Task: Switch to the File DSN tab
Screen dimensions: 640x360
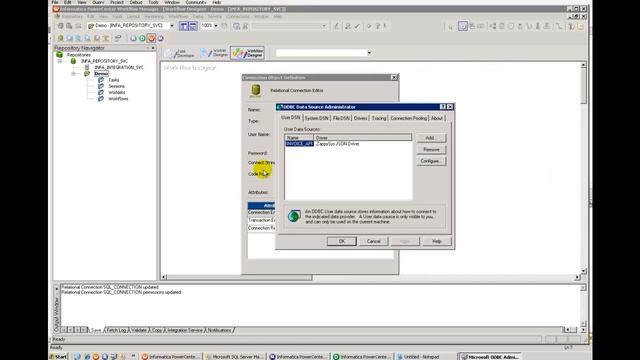Action: pos(341,118)
